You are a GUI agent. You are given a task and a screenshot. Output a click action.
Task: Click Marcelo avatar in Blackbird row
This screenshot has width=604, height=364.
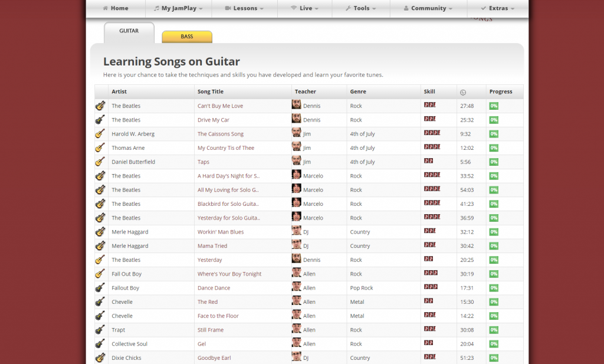click(x=296, y=202)
